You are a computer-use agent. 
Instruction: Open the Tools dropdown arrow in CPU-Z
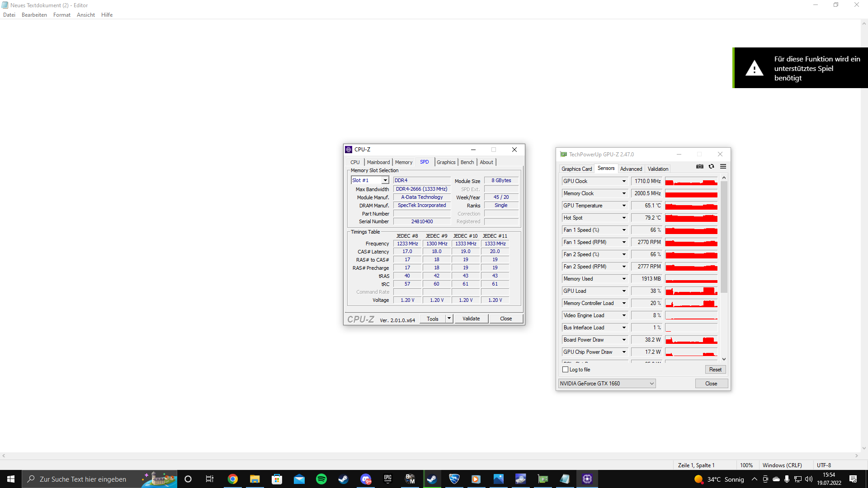tap(449, 319)
